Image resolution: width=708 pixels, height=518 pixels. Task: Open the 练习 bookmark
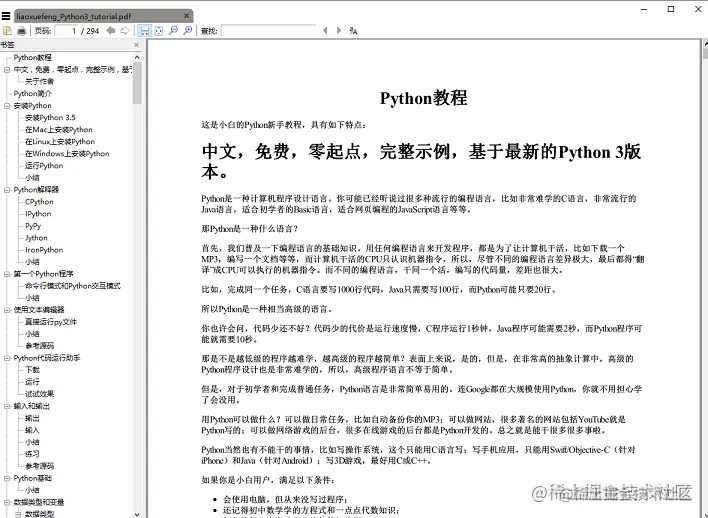pyautogui.click(x=33, y=454)
